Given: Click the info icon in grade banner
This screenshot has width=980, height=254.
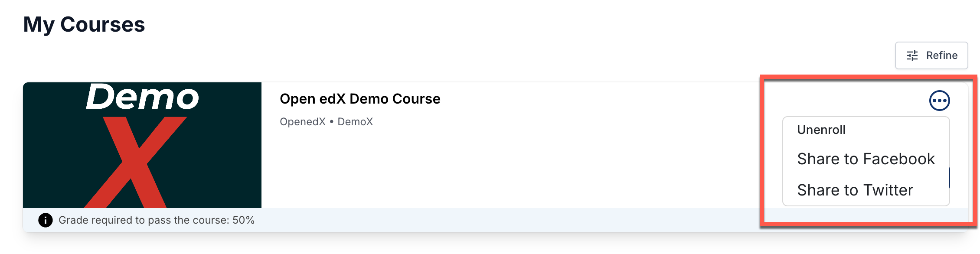Looking at the screenshot, I should point(46,220).
